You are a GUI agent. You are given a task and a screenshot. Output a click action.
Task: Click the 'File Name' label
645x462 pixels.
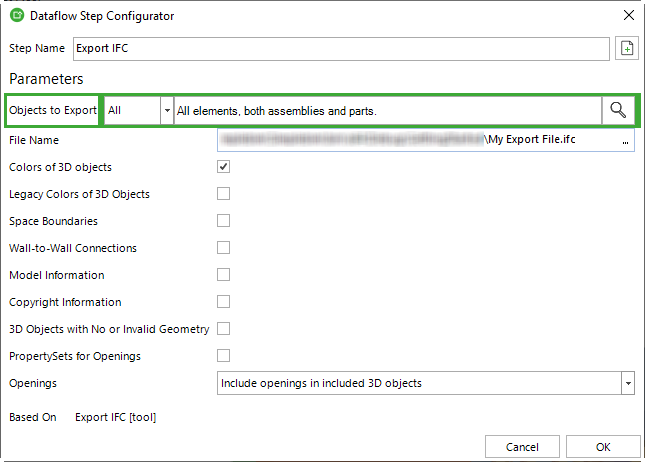pyautogui.click(x=34, y=140)
